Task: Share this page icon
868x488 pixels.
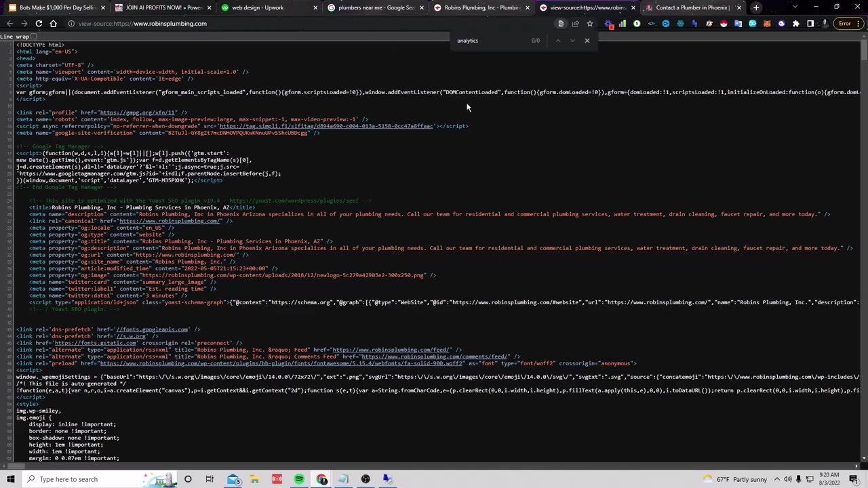Action: pyautogui.click(x=575, y=24)
